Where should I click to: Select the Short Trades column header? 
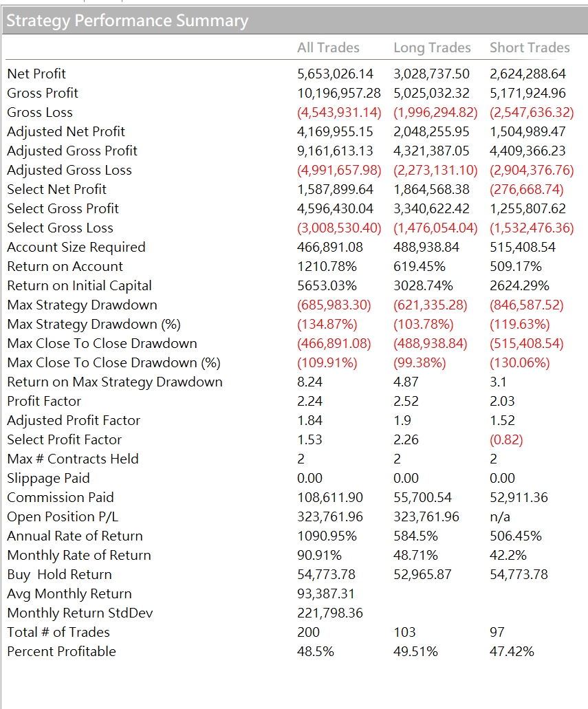click(530, 47)
